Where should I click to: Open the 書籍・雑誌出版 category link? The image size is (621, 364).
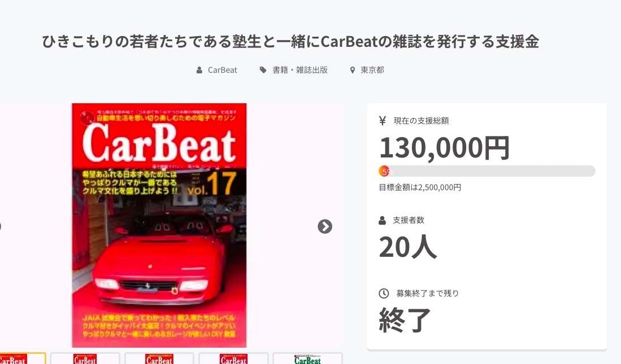pos(300,70)
